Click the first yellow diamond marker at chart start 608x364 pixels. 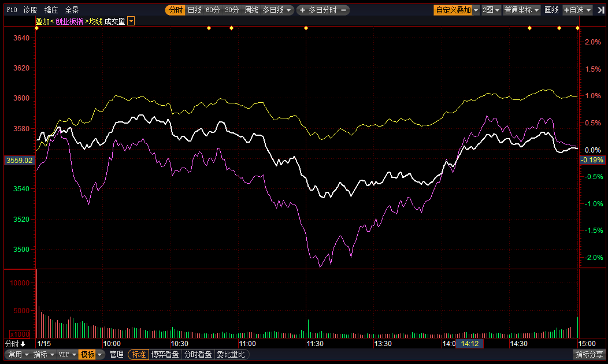(x=37, y=28)
